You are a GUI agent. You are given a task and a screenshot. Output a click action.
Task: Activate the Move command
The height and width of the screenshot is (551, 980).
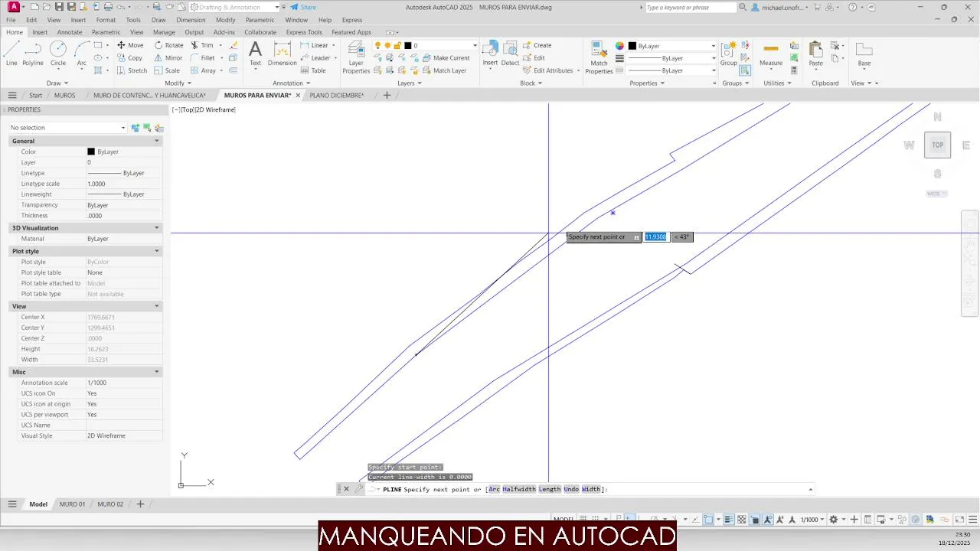coord(130,45)
